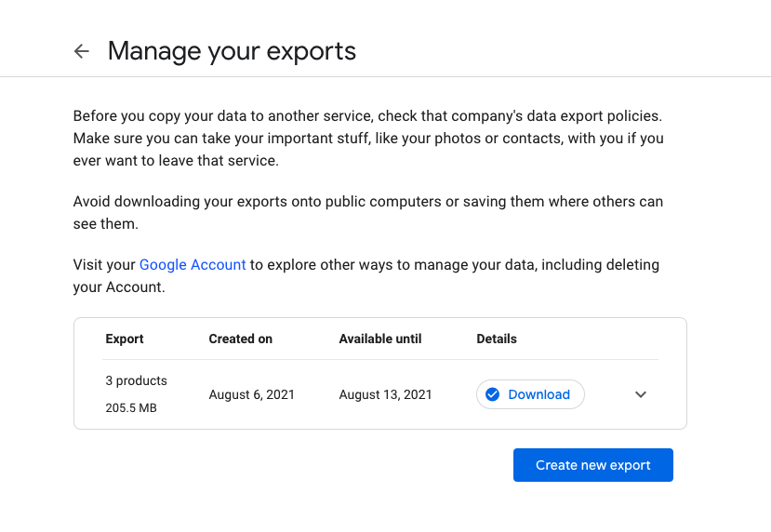Select the 'August 6, 2021' creation date
The width and height of the screenshot is (771, 532).
point(252,394)
